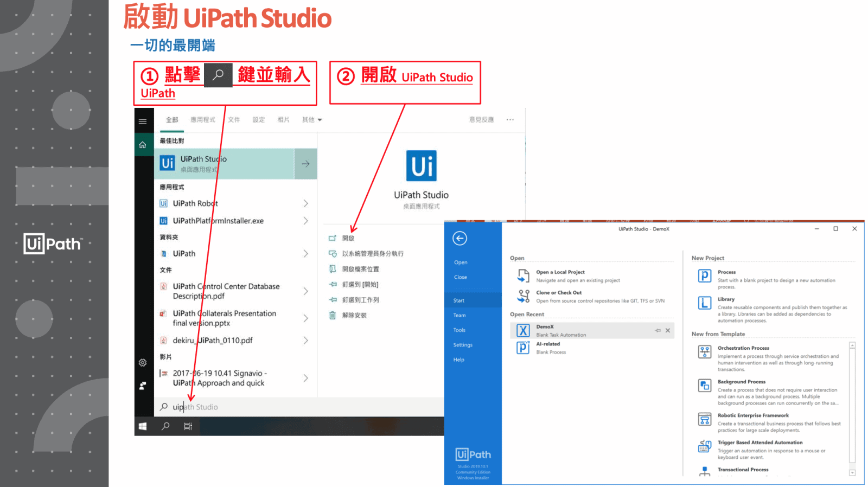868x487 pixels.
Task: Click the UiPath Robot app icon
Action: 163,203
